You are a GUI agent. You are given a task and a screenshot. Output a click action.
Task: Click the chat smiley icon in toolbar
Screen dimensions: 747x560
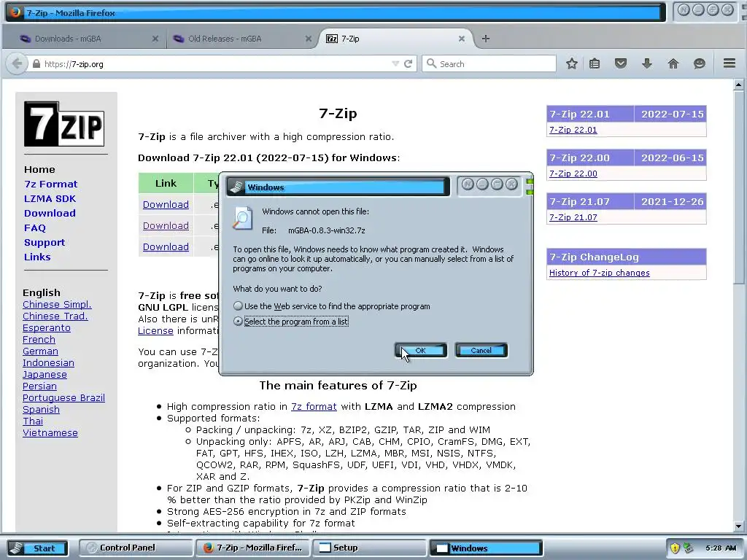click(x=699, y=63)
